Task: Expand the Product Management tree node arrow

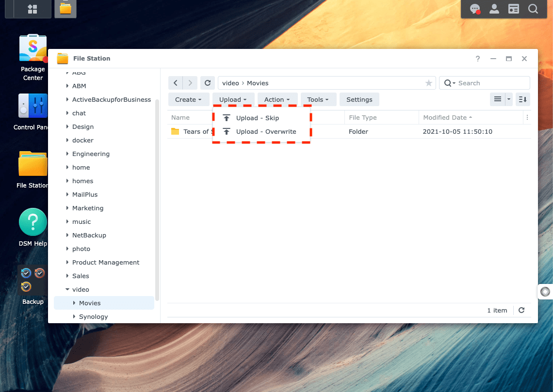Action: [x=67, y=263]
